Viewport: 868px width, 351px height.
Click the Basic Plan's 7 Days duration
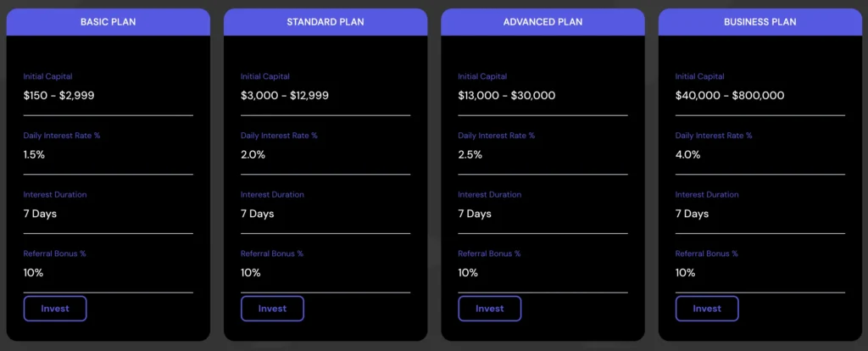(x=41, y=214)
